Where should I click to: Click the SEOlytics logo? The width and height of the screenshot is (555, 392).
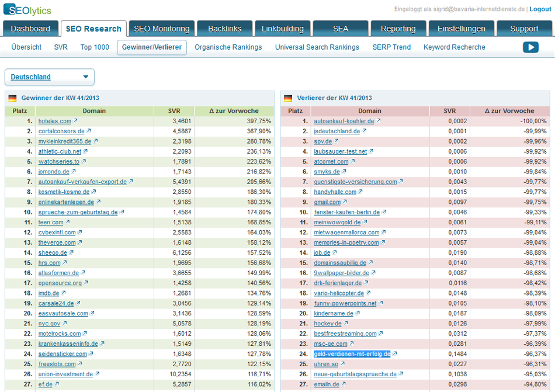coord(27,9)
